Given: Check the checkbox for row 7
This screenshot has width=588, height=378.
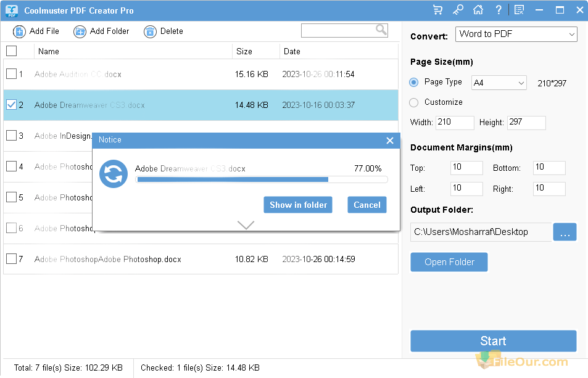Looking at the screenshot, I should point(12,259).
